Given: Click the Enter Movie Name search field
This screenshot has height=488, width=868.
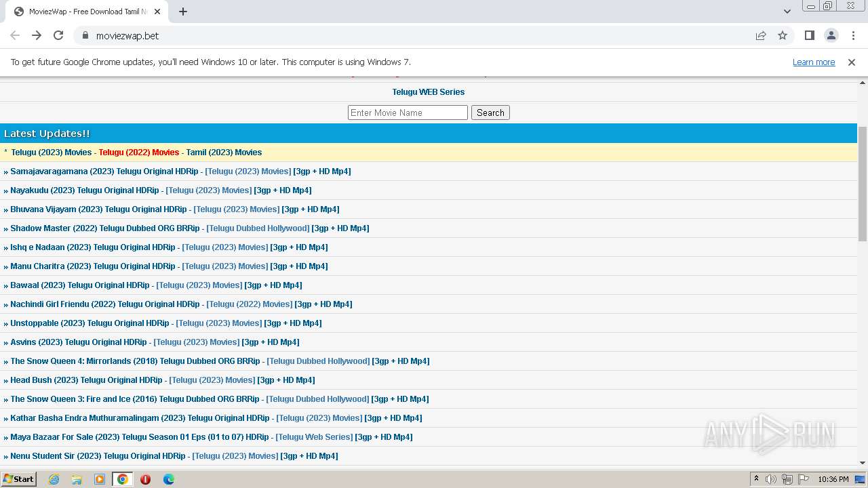Looking at the screenshot, I should [x=408, y=113].
